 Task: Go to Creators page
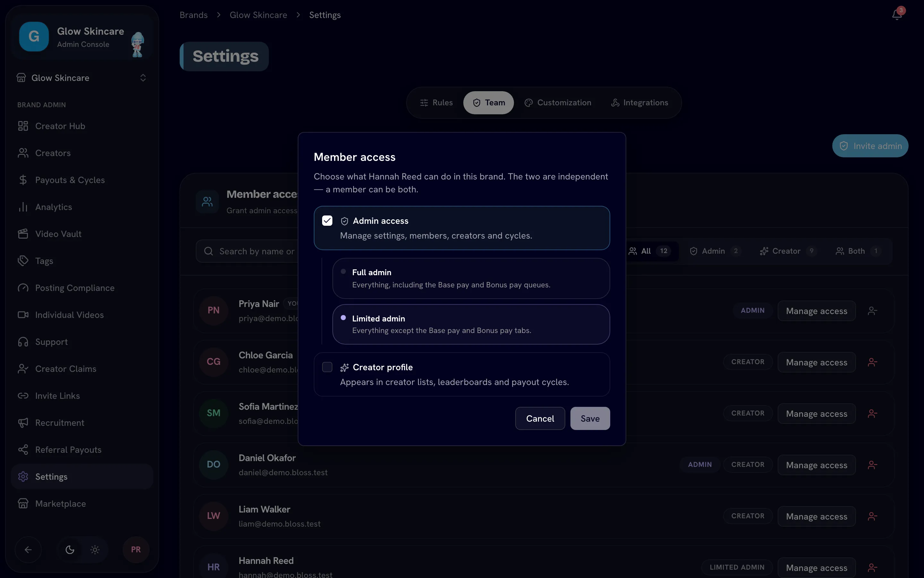coord(82,153)
